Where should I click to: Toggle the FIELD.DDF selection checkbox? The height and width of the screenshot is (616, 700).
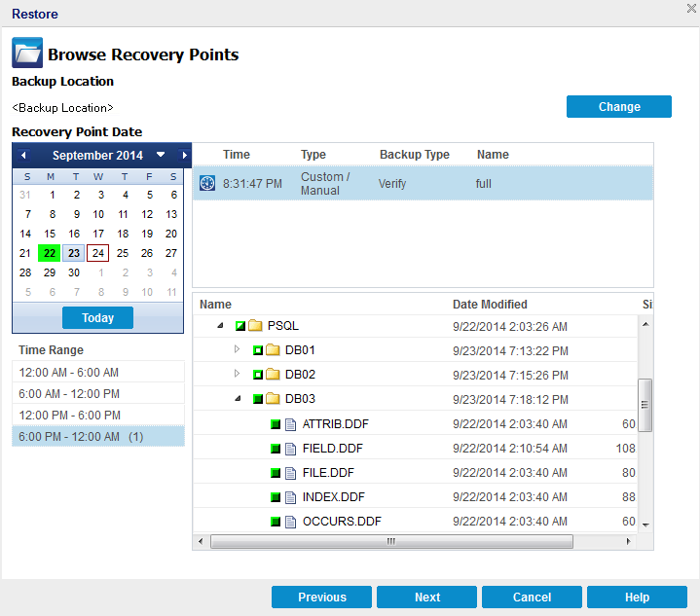click(x=276, y=448)
